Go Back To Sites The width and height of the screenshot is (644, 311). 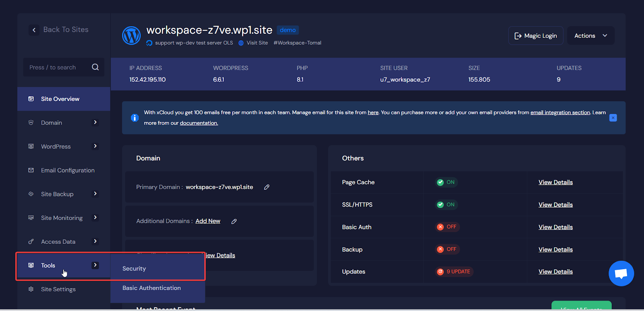59,30
